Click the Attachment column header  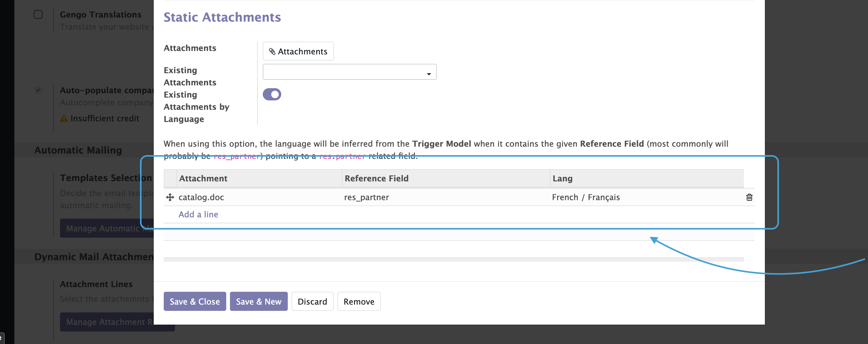(203, 178)
